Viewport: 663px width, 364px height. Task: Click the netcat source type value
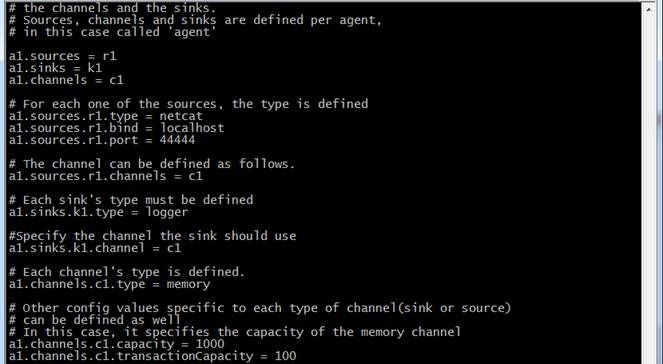(x=181, y=116)
